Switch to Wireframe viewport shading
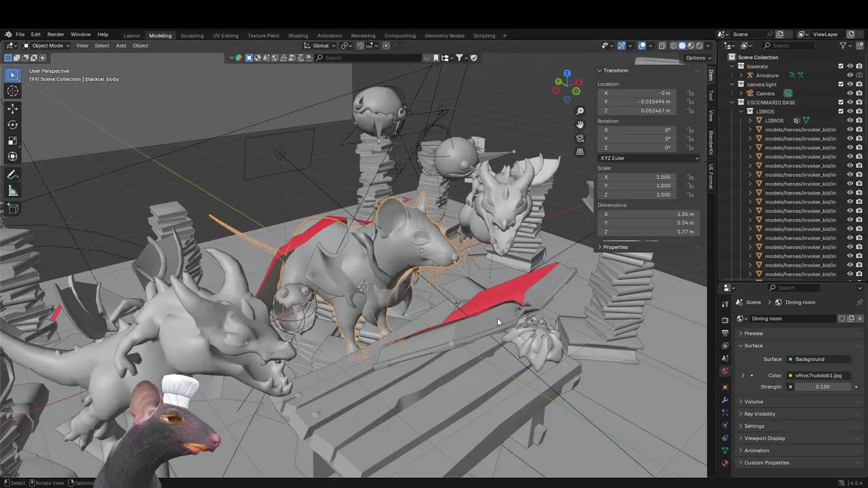 673,45
